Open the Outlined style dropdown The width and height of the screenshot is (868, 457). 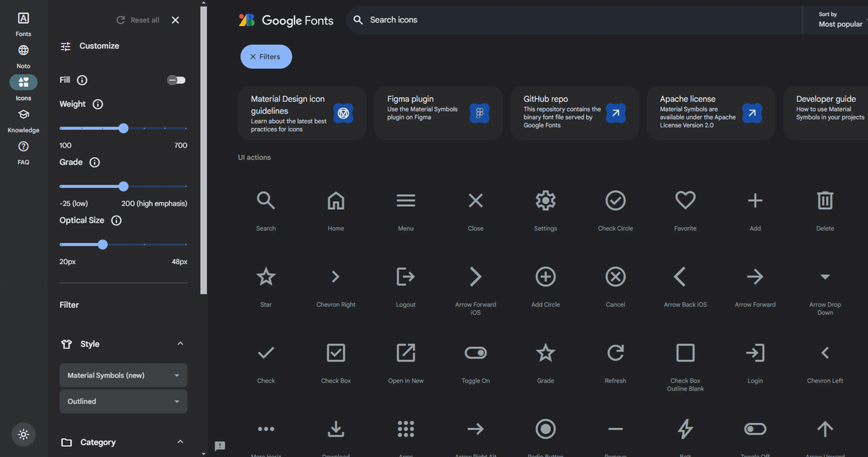pos(124,401)
